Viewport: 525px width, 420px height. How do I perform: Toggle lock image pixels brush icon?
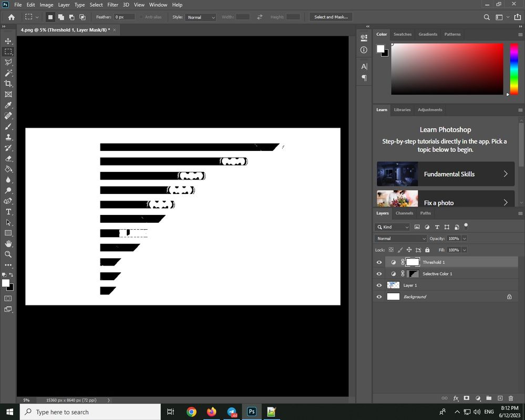[x=400, y=250]
